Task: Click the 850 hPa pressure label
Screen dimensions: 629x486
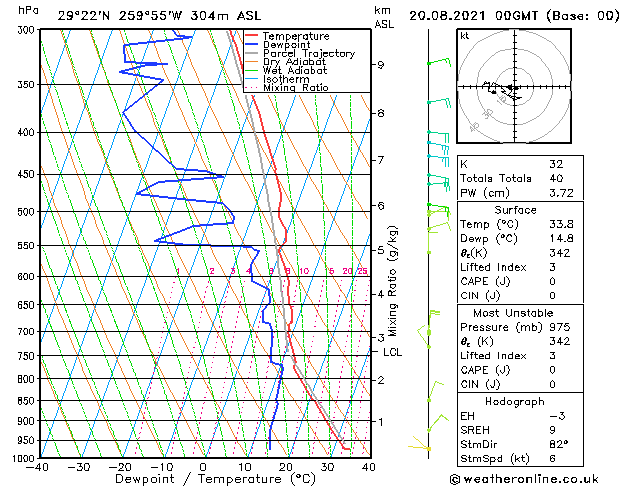Action: click(x=28, y=401)
